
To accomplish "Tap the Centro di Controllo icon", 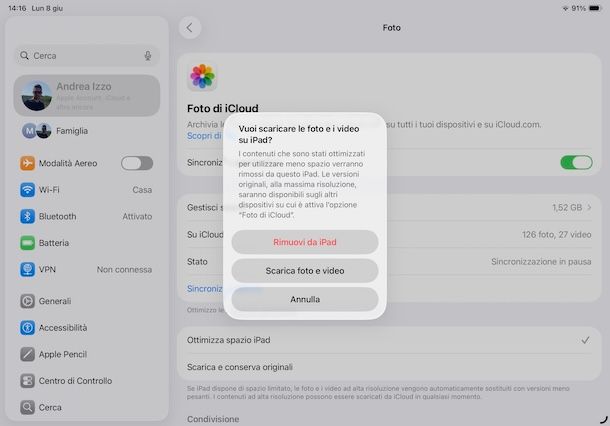I will pos(27,380).
